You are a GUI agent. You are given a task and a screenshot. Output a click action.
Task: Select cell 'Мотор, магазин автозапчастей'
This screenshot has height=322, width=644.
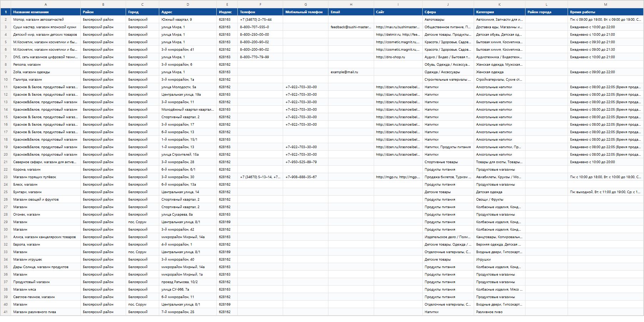pyautogui.click(x=46, y=20)
